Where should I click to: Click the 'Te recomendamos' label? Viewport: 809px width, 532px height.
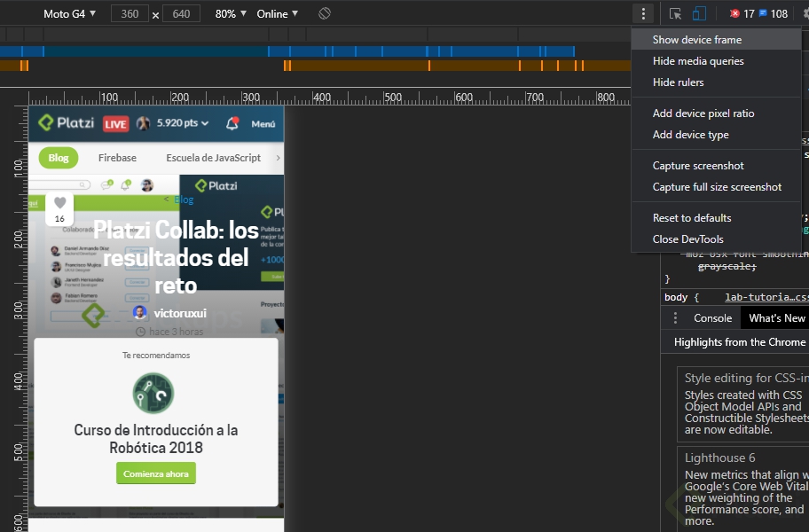[x=156, y=356]
